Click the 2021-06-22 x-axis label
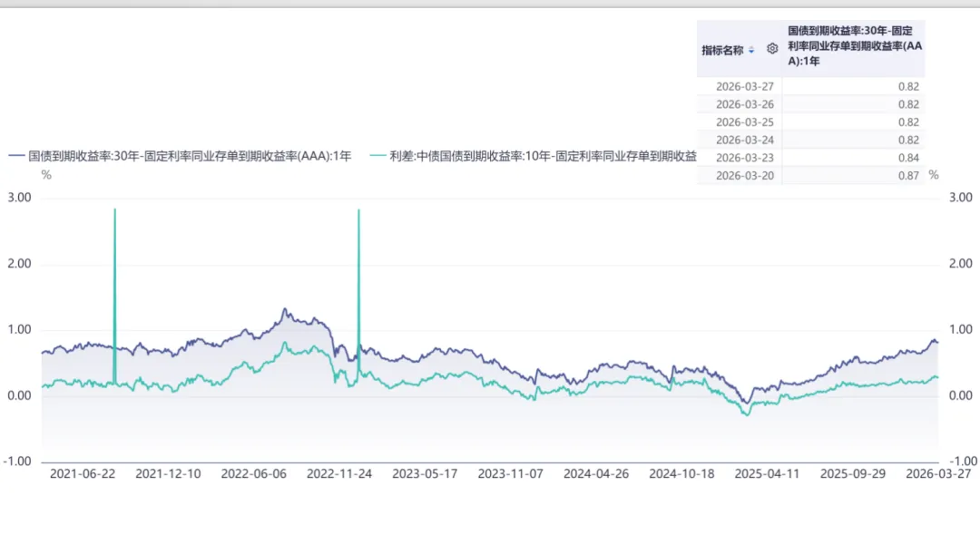 (x=83, y=474)
